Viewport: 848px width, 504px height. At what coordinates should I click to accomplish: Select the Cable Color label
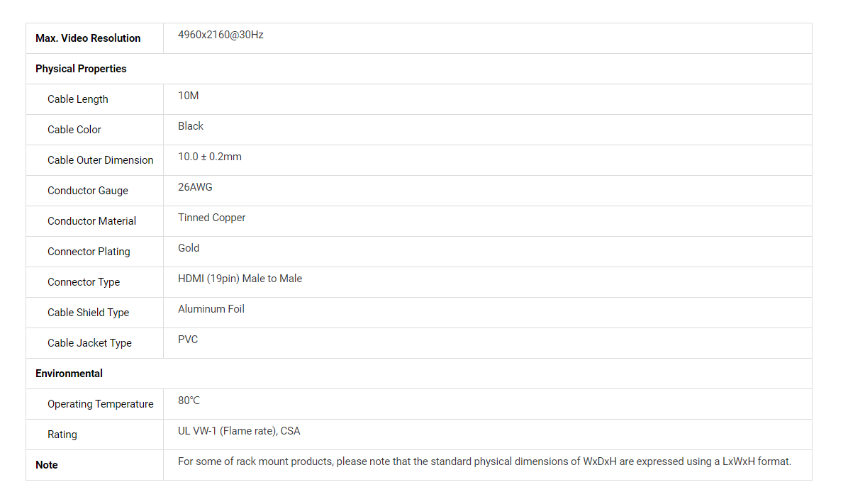(74, 130)
